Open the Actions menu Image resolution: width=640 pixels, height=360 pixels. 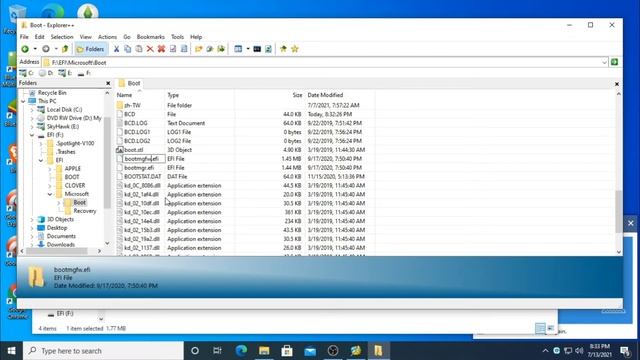(x=107, y=37)
